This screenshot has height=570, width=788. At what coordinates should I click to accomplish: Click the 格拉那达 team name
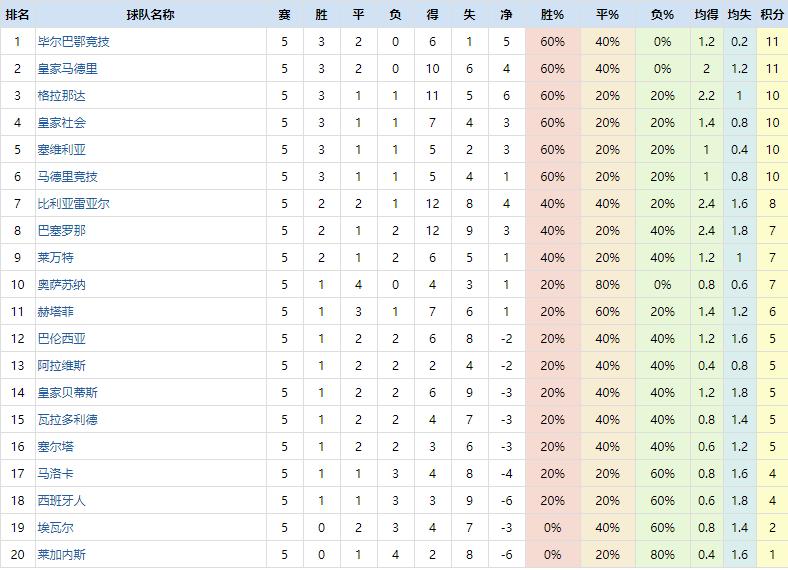tap(61, 96)
